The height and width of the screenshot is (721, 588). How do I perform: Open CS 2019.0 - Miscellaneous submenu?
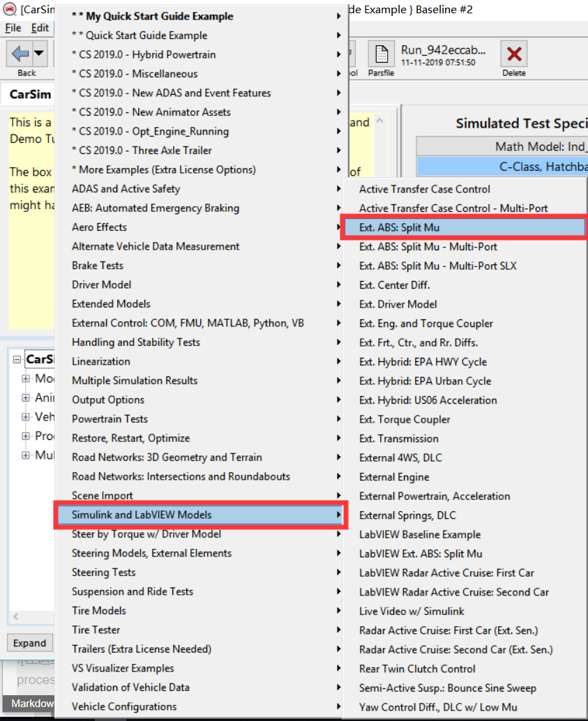202,74
